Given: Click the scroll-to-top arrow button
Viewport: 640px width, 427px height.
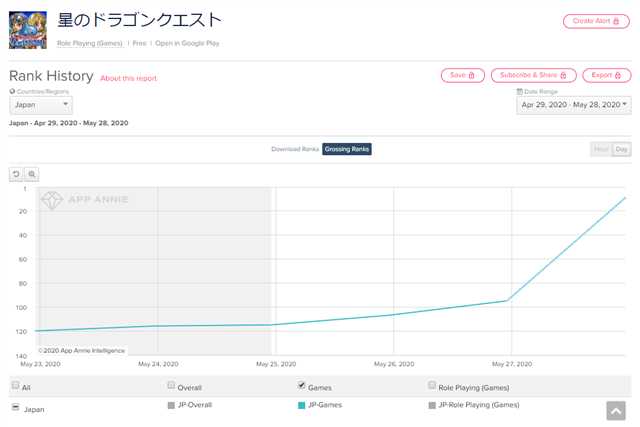Looking at the screenshot, I should point(616,411).
